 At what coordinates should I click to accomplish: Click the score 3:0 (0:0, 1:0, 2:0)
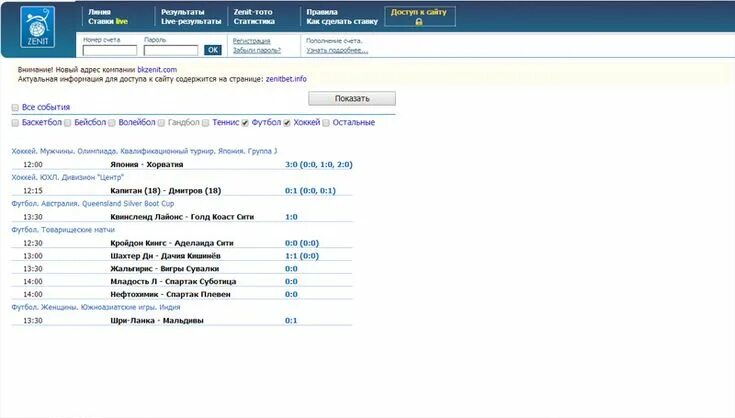319,164
